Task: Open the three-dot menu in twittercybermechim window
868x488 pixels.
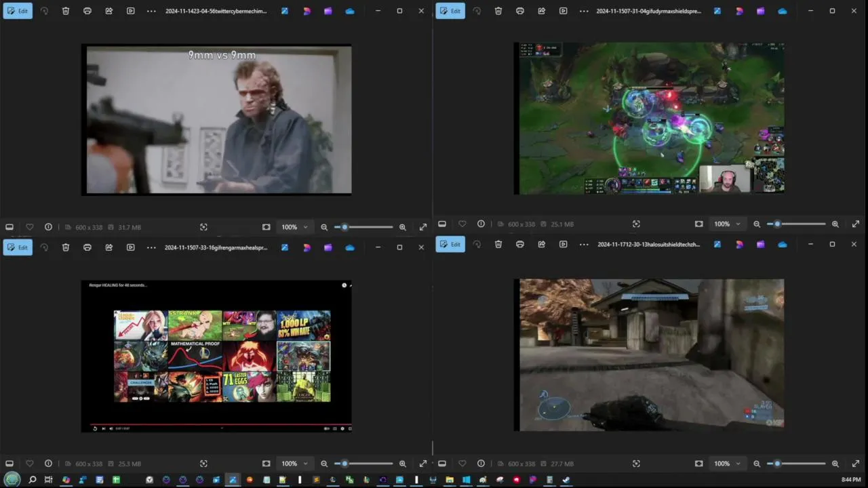Action: [151, 11]
